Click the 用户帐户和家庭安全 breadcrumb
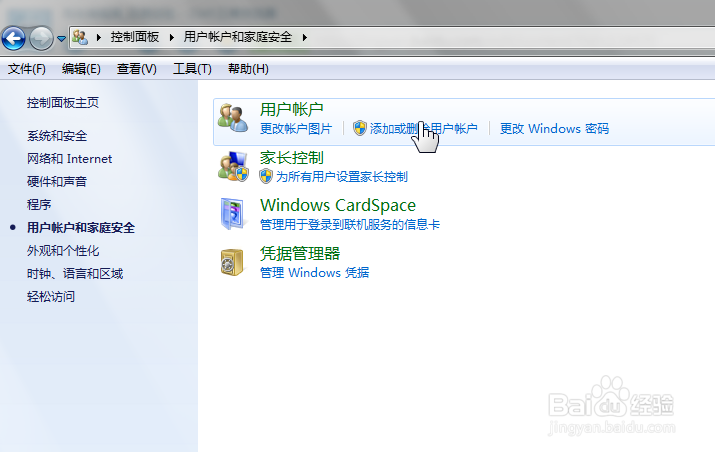This screenshot has width=715, height=452. pos(238,37)
